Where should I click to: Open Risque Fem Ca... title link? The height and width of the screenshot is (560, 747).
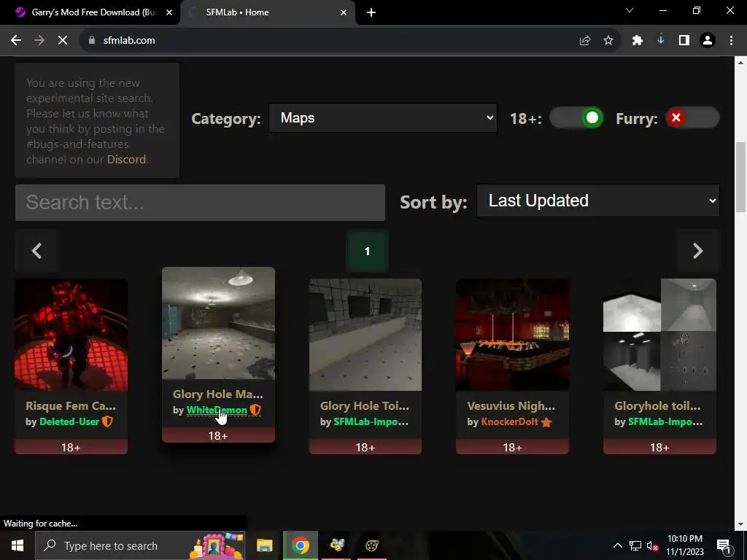click(71, 406)
